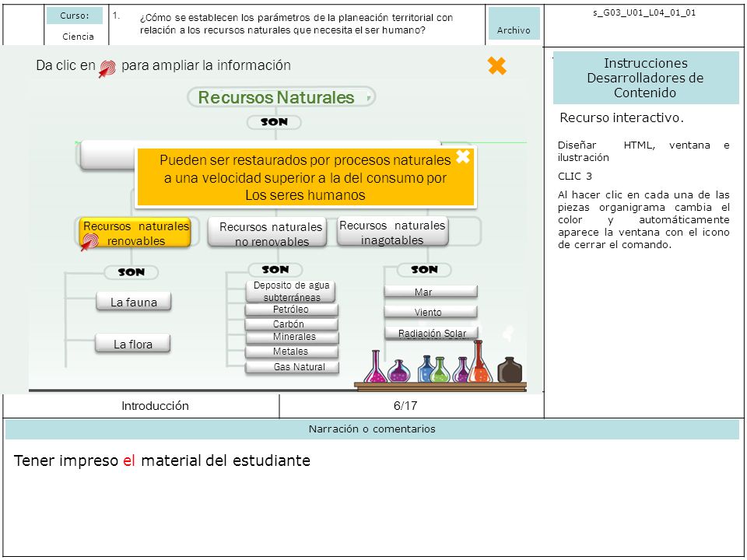Select the Recursos naturales no renovables box
Image resolution: width=747 pixels, height=560 pixels.
(267, 233)
